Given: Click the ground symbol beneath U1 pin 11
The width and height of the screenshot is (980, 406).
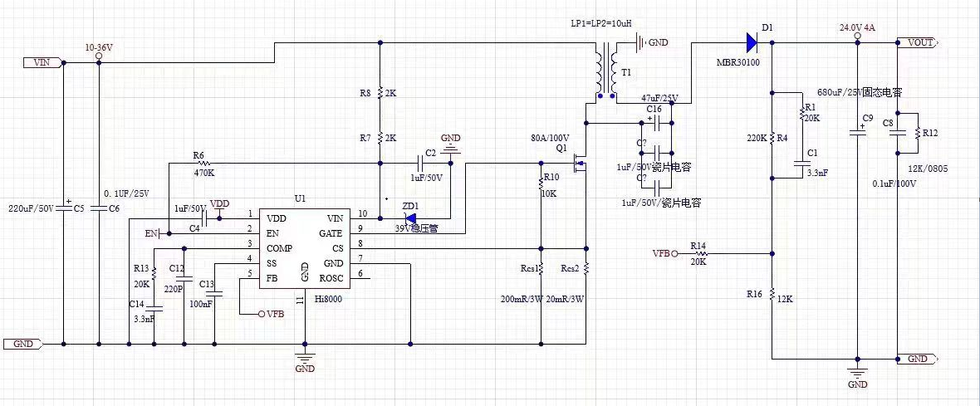Looking at the screenshot, I should (x=304, y=357).
